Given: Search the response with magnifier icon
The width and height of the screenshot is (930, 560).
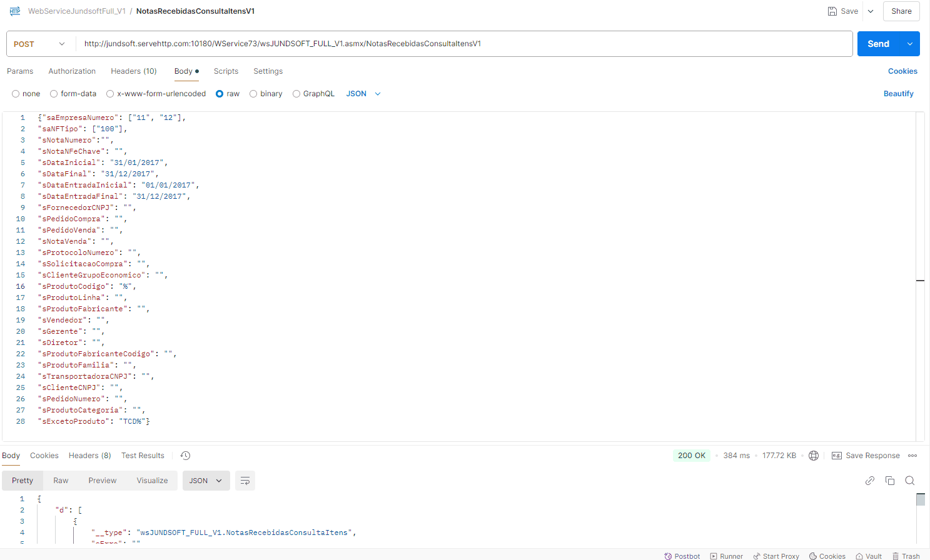Looking at the screenshot, I should (x=910, y=481).
